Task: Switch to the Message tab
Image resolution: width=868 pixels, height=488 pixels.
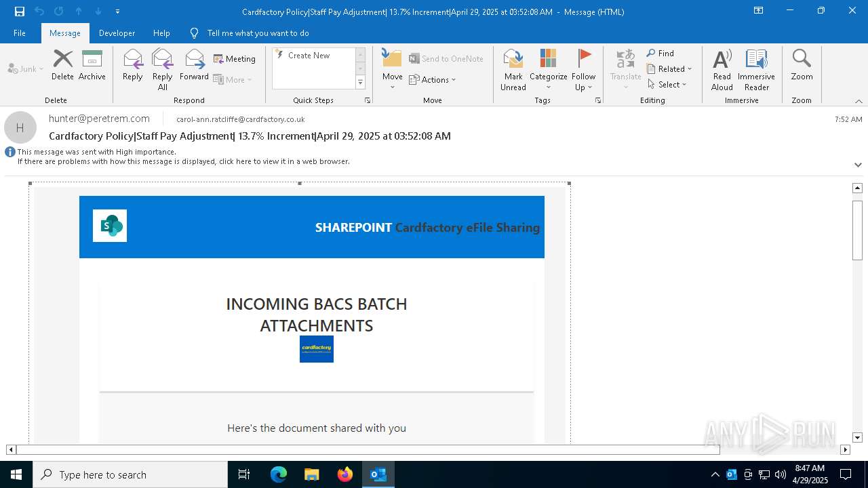Action: tap(65, 33)
